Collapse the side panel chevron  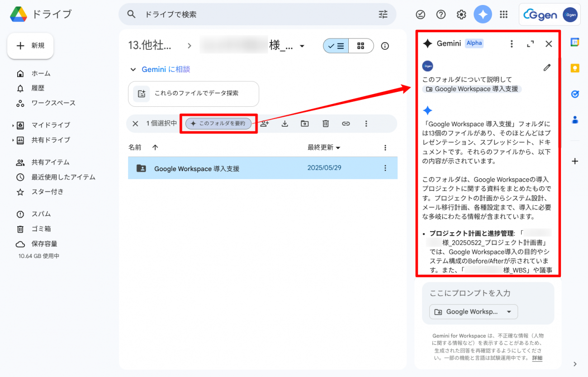tap(575, 364)
